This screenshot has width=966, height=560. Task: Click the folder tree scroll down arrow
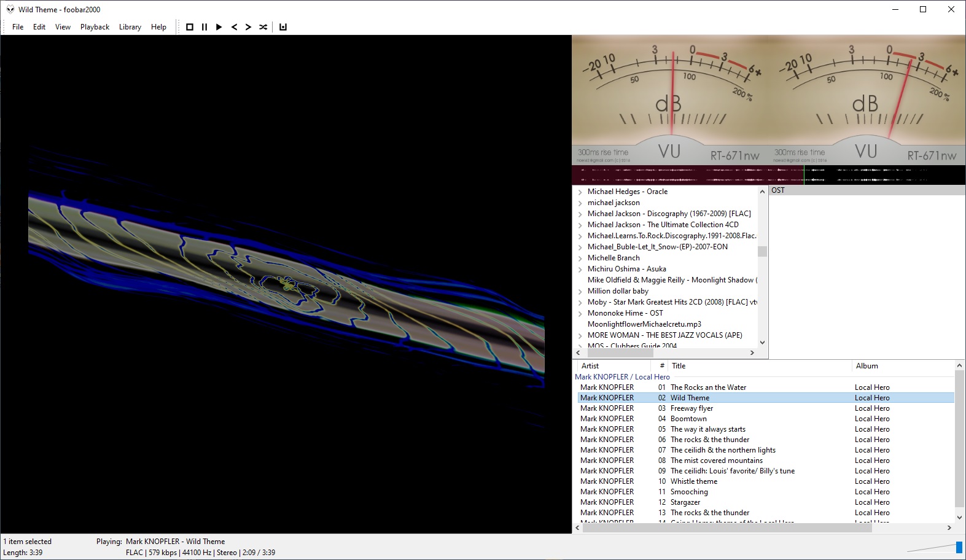[x=762, y=343]
